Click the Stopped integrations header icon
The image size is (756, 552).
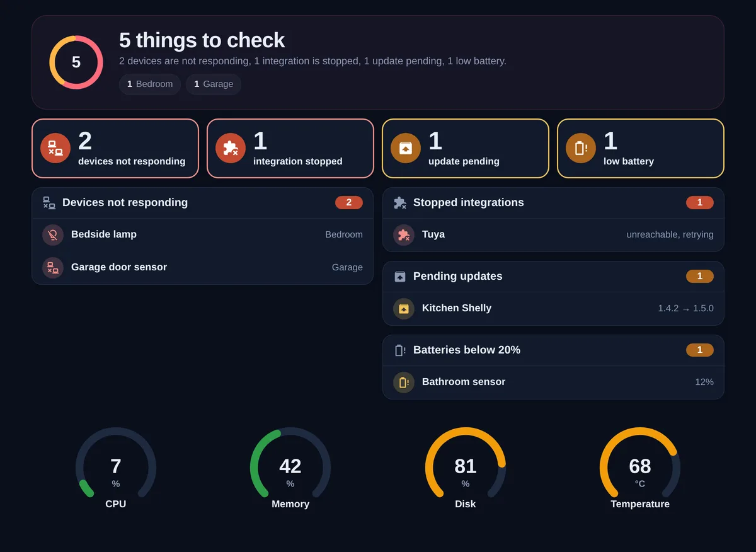[x=400, y=203]
